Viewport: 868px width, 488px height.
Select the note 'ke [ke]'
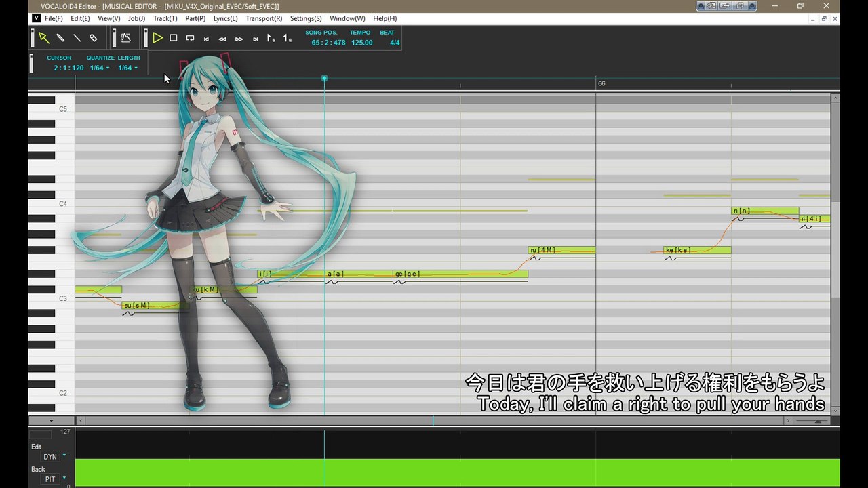tap(697, 250)
